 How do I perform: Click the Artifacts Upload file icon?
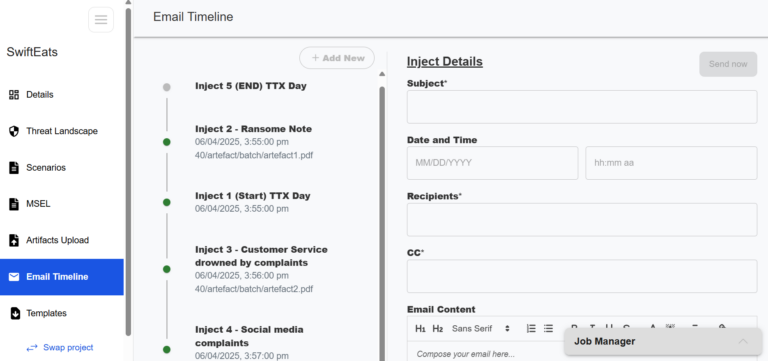[14, 241]
